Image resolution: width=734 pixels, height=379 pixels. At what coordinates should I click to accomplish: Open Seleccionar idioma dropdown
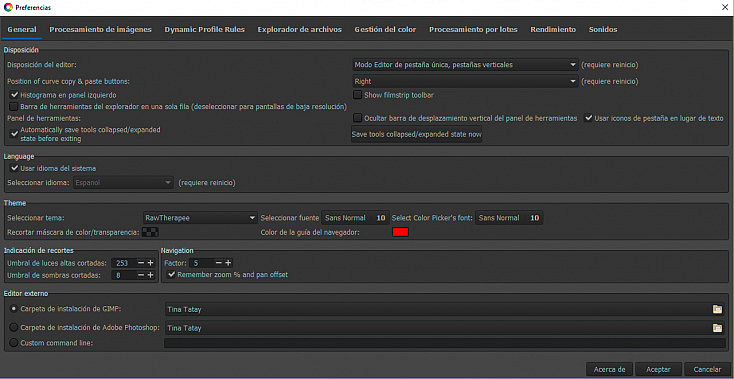[124, 183]
